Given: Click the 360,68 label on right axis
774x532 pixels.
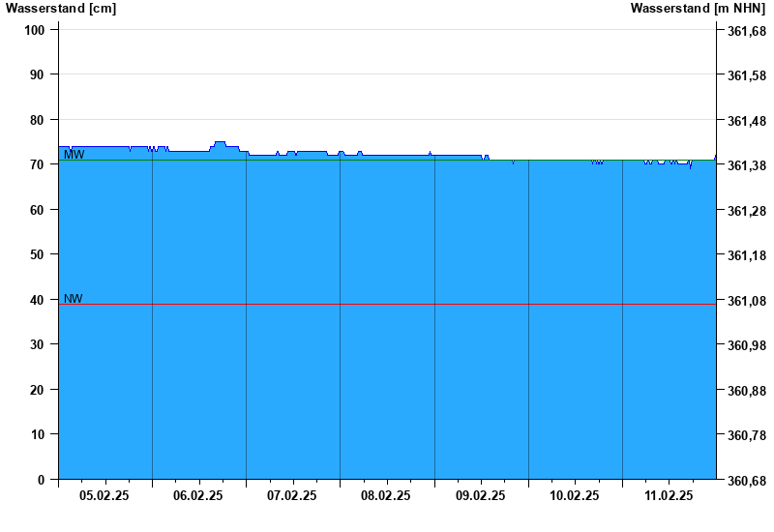Looking at the screenshot, I should click(x=747, y=481).
